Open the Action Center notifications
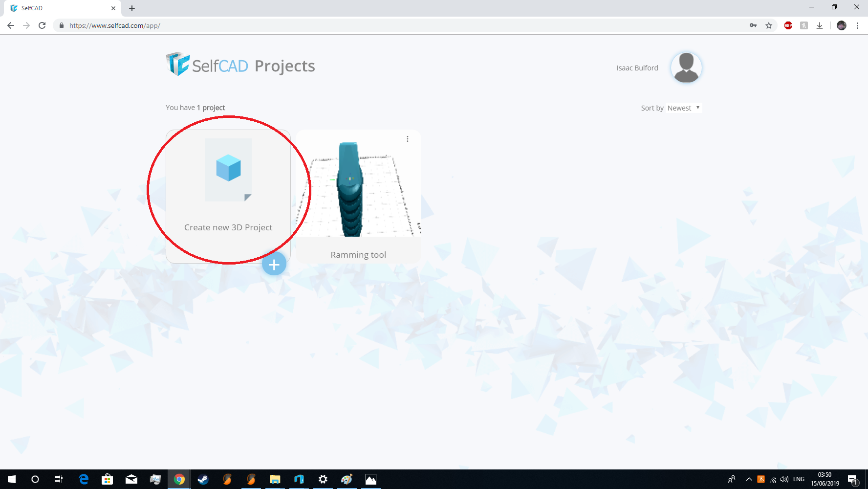This screenshot has height=489, width=868. (x=853, y=479)
